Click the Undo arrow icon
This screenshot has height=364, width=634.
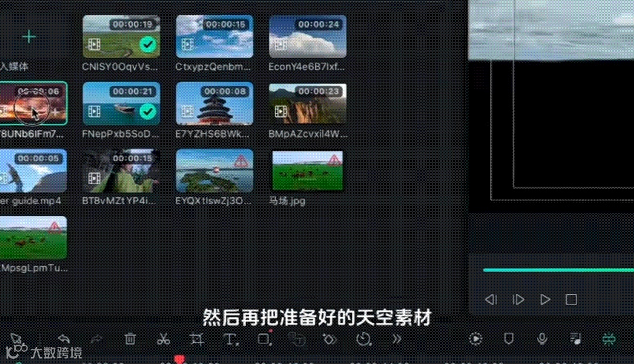click(x=63, y=338)
